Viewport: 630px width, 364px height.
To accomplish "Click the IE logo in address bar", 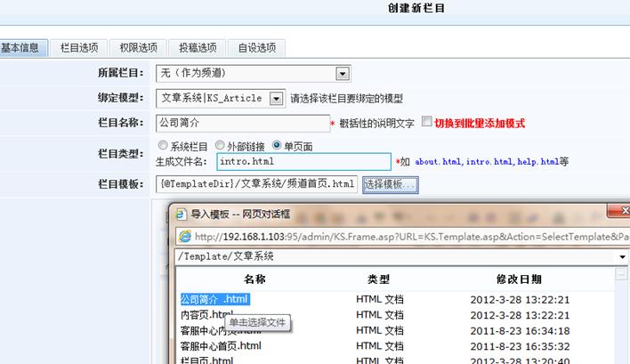I will [x=185, y=236].
